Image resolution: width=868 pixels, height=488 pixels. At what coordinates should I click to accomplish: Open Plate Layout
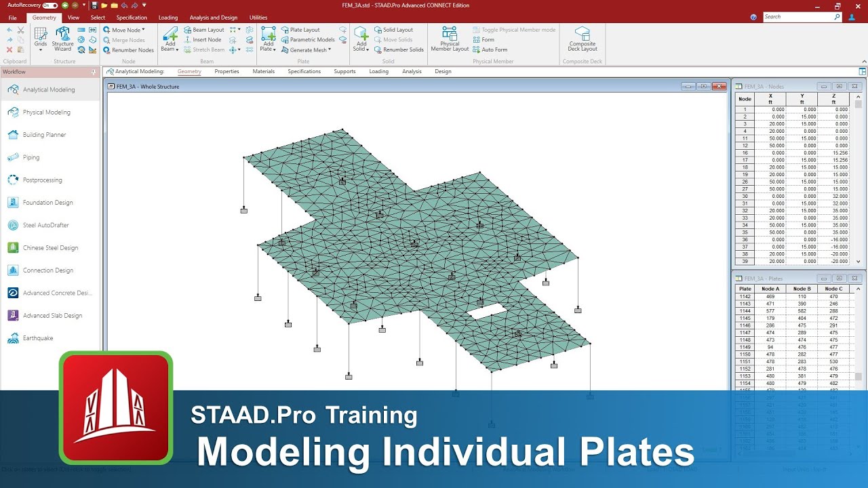300,30
